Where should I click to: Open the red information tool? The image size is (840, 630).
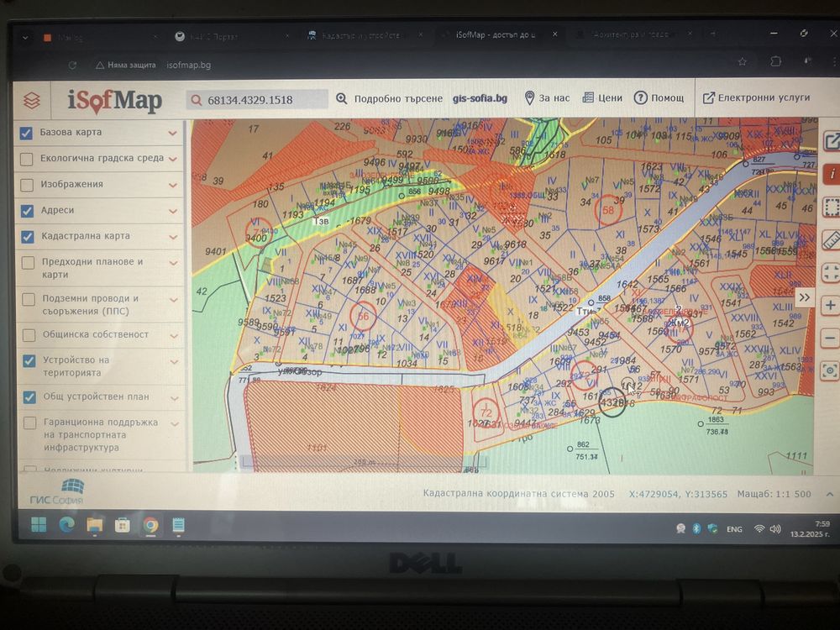pos(832,174)
